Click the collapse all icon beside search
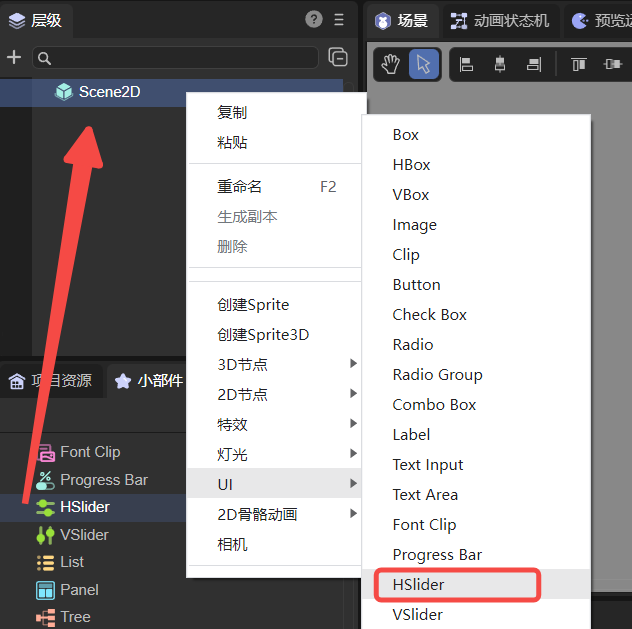This screenshot has height=629, width=632. [x=338, y=58]
